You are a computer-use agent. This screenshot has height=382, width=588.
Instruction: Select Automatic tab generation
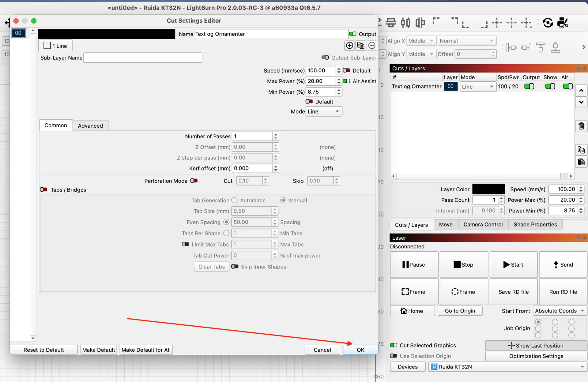point(235,200)
